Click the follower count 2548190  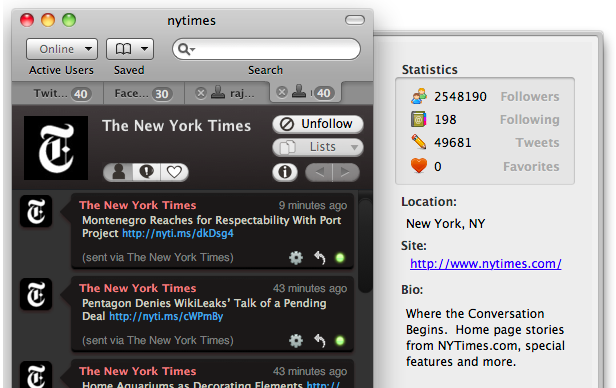coord(460,97)
